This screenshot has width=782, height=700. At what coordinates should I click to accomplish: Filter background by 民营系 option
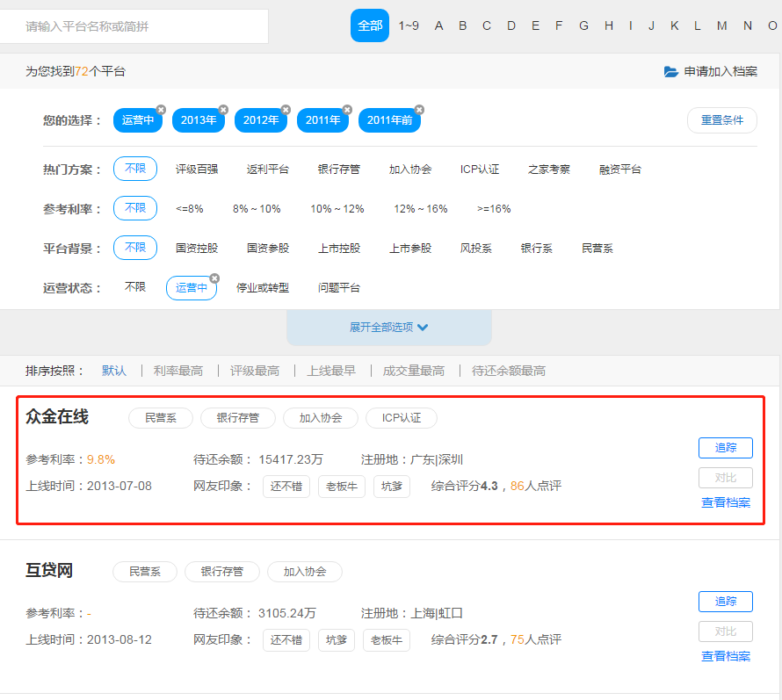pyautogui.click(x=597, y=249)
